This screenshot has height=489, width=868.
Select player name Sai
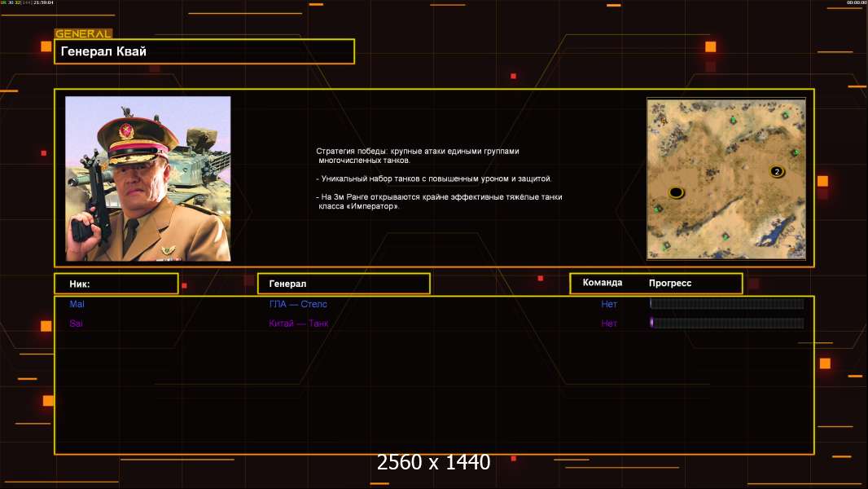pyautogui.click(x=77, y=324)
